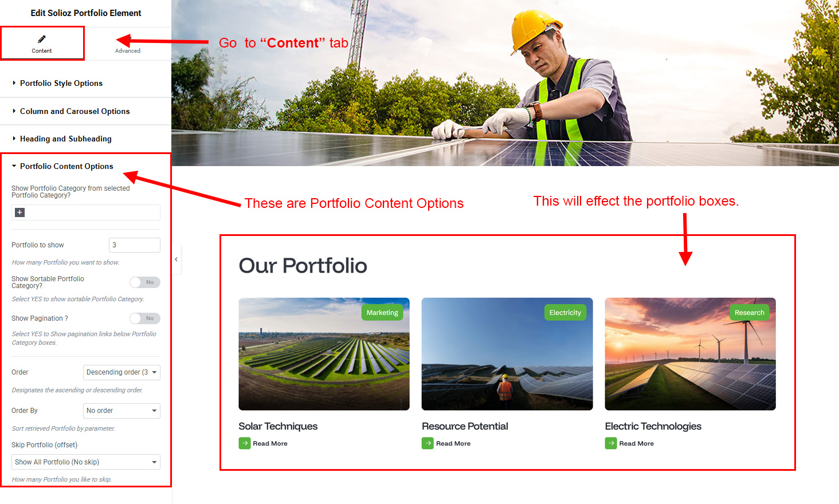The height and width of the screenshot is (504, 839).
Task: Expand Portfolio Style Options section
Action: click(61, 83)
